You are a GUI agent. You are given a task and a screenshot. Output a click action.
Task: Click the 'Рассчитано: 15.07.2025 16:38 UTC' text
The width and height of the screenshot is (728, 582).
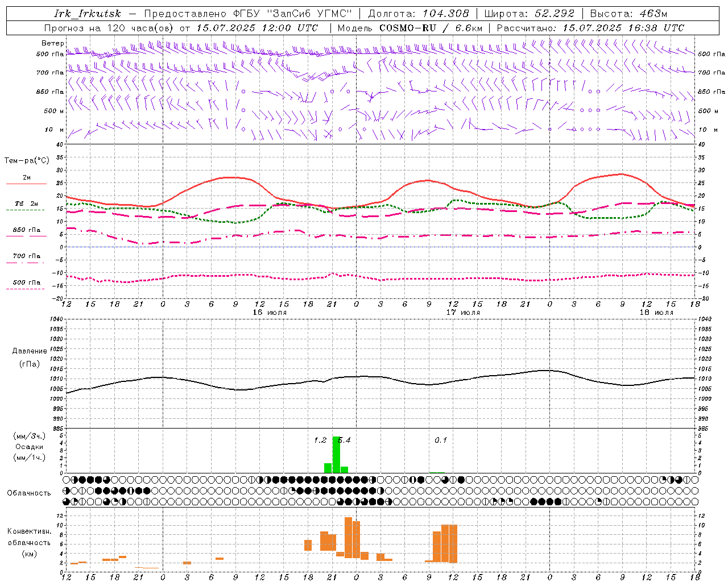pyautogui.click(x=590, y=28)
